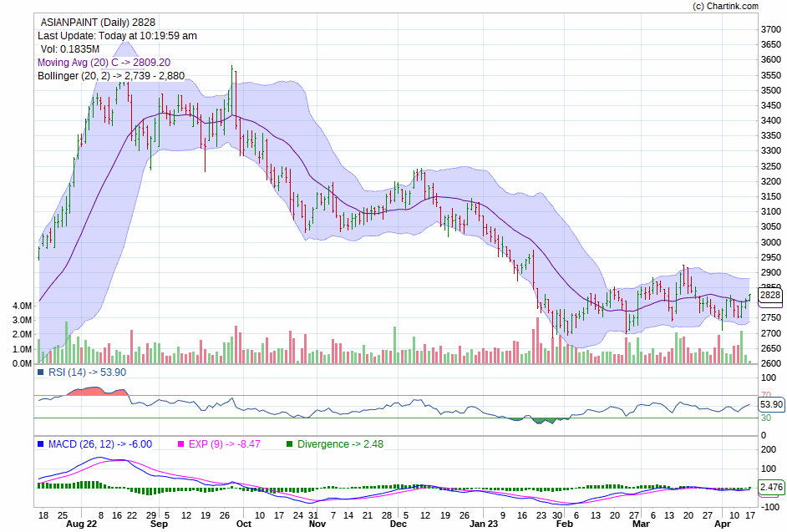Viewport: 787px width, 532px height.
Task: Click the ASIANPAINT (Daily) 2828 chart title
Action: pos(98,22)
